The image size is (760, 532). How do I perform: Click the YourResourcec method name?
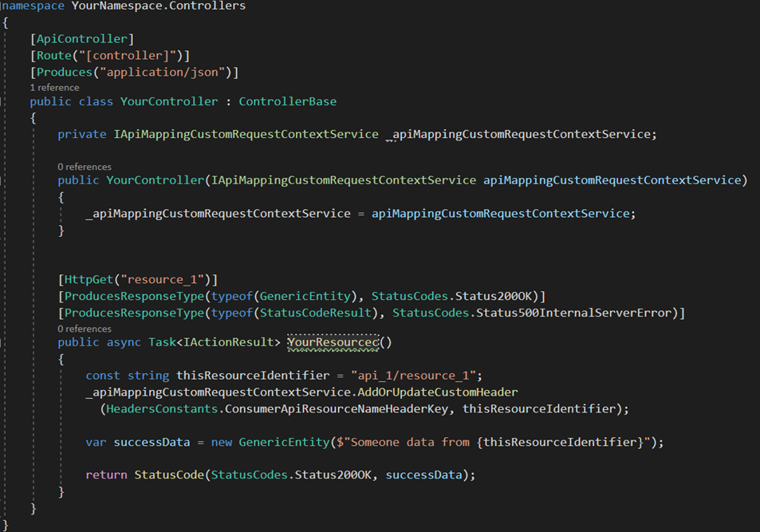(x=333, y=342)
